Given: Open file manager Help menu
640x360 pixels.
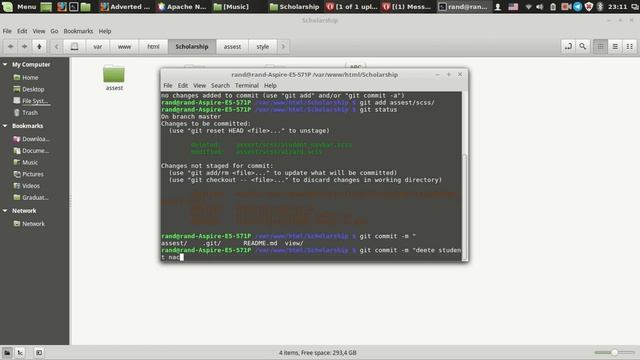Looking at the screenshot, I should click(x=105, y=31).
